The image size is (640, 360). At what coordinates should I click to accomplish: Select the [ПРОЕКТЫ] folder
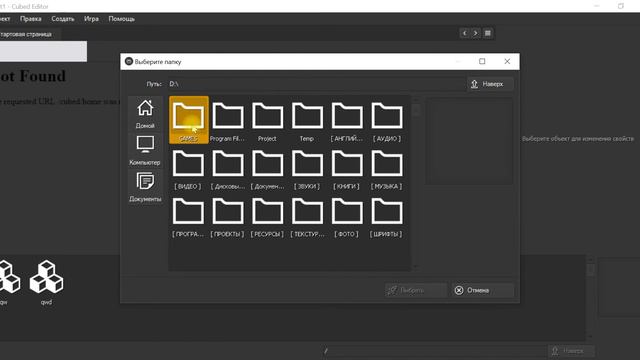228,216
